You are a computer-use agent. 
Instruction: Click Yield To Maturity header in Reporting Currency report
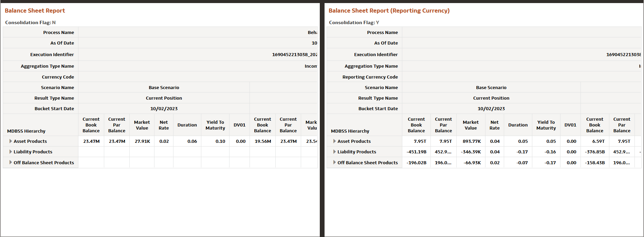546,125
